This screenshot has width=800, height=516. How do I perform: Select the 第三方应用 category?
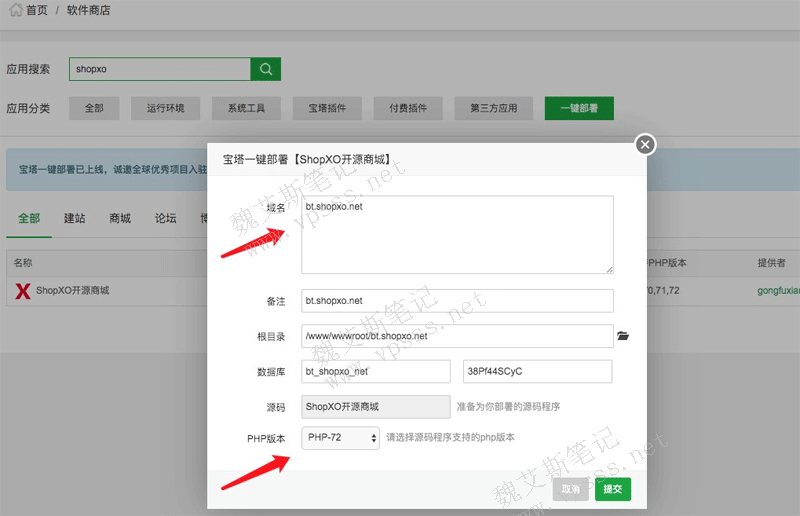pyautogui.click(x=493, y=108)
